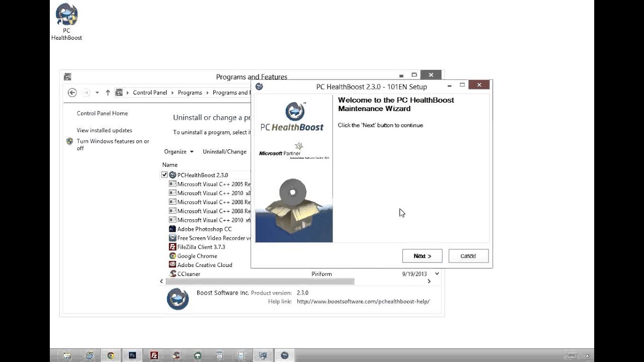The width and height of the screenshot is (644, 362).
Task: Click the list's right scroll arrow
Action: pos(429,282)
